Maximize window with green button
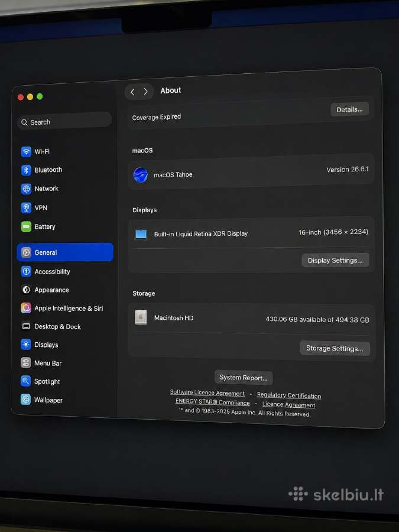The height and width of the screenshot is (532, 399). pyautogui.click(x=40, y=97)
